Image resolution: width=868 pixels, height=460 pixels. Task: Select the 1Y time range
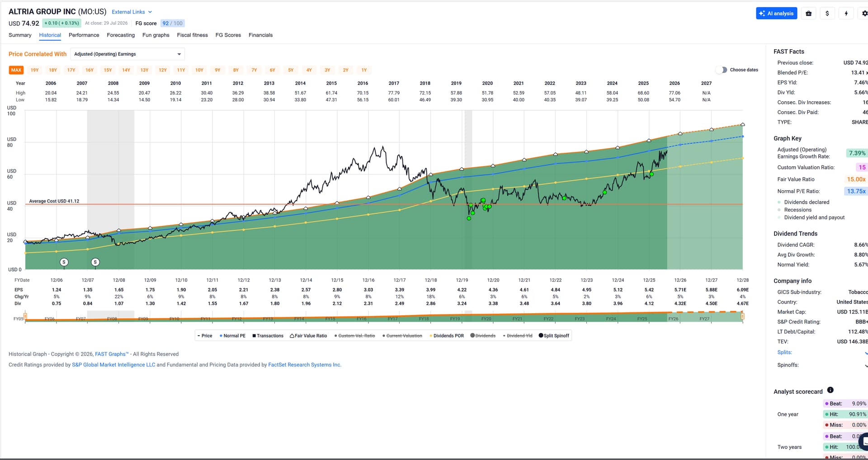pyautogui.click(x=364, y=70)
